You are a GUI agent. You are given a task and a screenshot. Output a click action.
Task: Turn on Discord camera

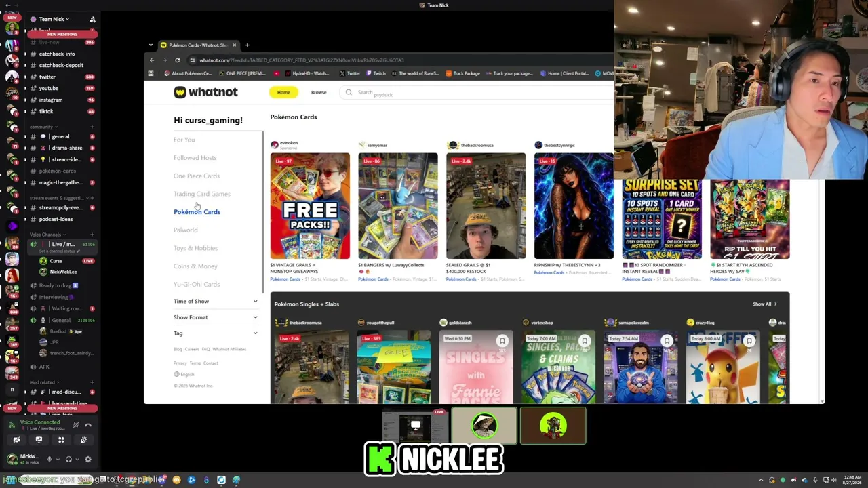(16, 440)
